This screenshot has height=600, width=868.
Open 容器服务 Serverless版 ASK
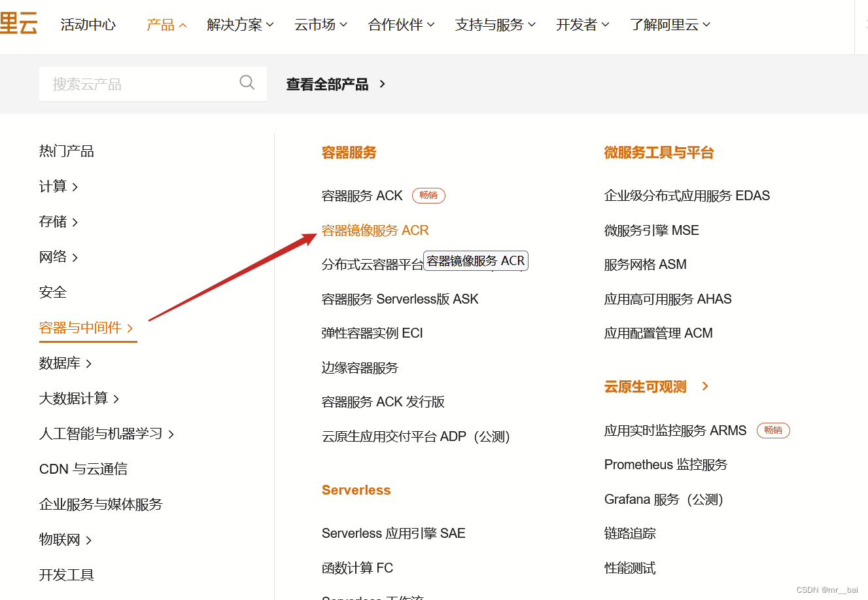coord(400,299)
